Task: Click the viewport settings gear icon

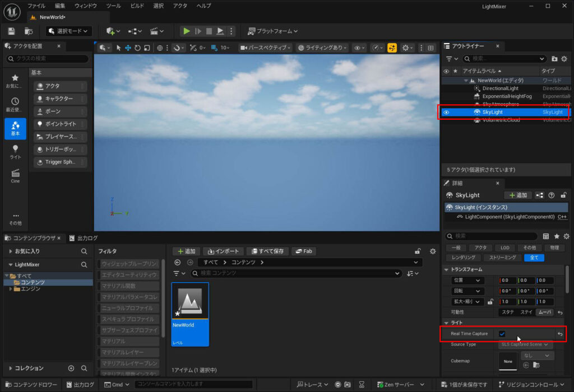Action: point(406,48)
